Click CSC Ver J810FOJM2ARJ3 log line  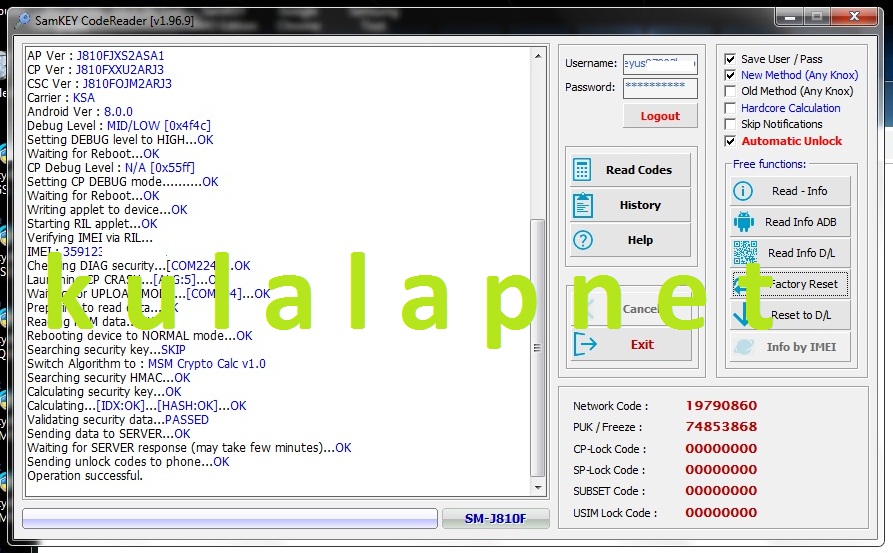tap(99, 84)
